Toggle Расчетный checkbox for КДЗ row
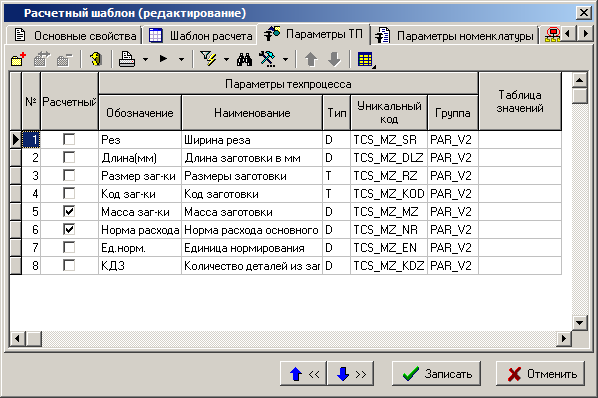 coord(69,265)
